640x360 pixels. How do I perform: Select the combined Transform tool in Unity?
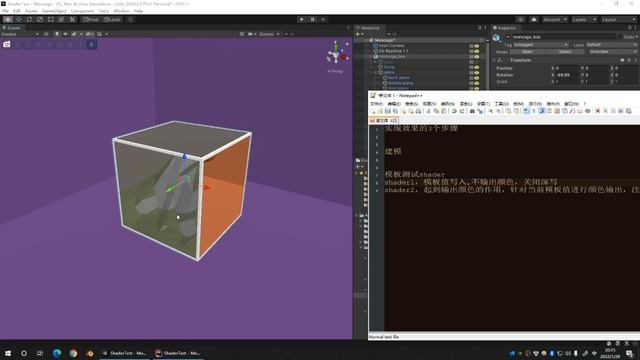tap(61, 20)
